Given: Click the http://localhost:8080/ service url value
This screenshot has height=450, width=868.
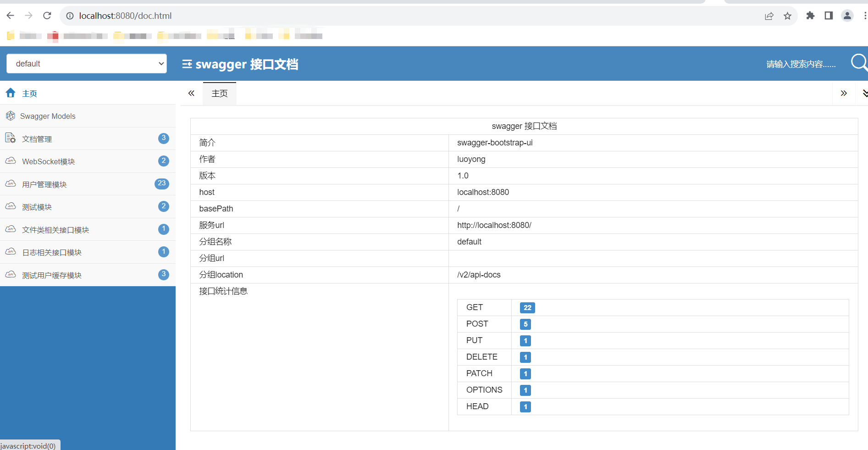Looking at the screenshot, I should tap(494, 225).
